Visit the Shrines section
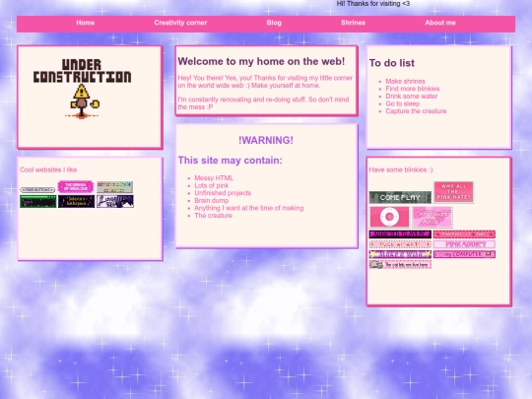This screenshot has height=399, width=532. point(353,23)
